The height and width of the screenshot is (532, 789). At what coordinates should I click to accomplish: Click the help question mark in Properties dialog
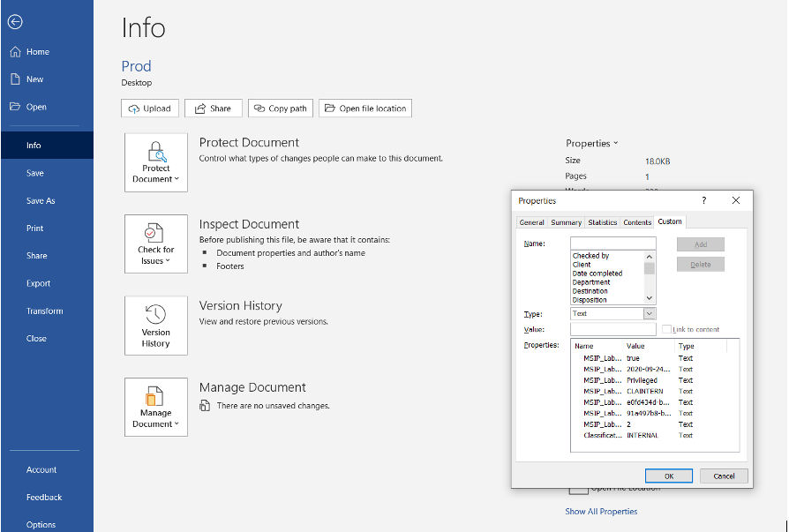[704, 200]
